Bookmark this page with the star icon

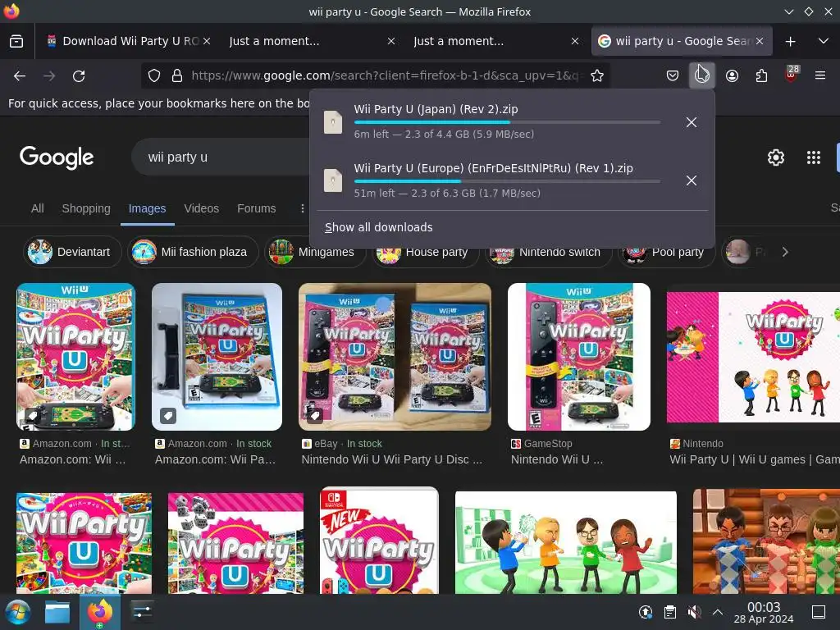(x=597, y=76)
